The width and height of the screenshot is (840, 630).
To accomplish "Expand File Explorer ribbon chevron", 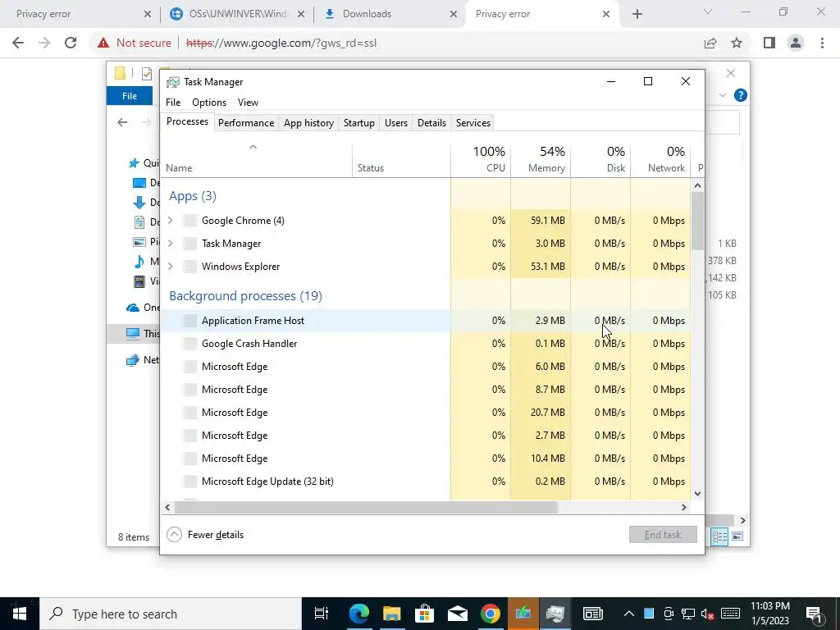I will coord(722,95).
